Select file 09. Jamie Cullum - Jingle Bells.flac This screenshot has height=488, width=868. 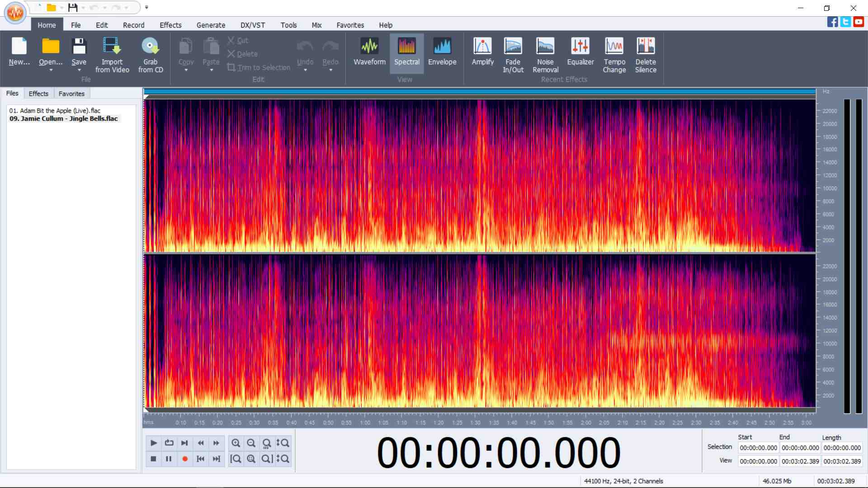pyautogui.click(x=63, y=118)
